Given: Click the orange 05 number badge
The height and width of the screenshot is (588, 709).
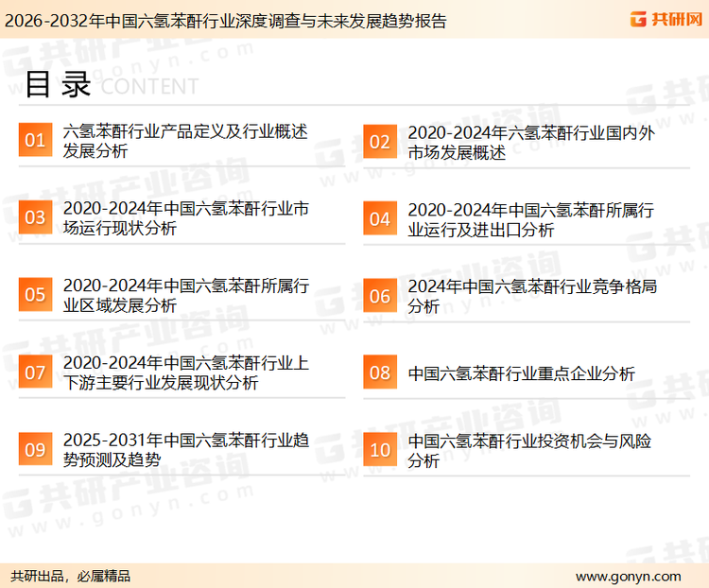Looking at the screenshot, I should click(x=35, y=294).
